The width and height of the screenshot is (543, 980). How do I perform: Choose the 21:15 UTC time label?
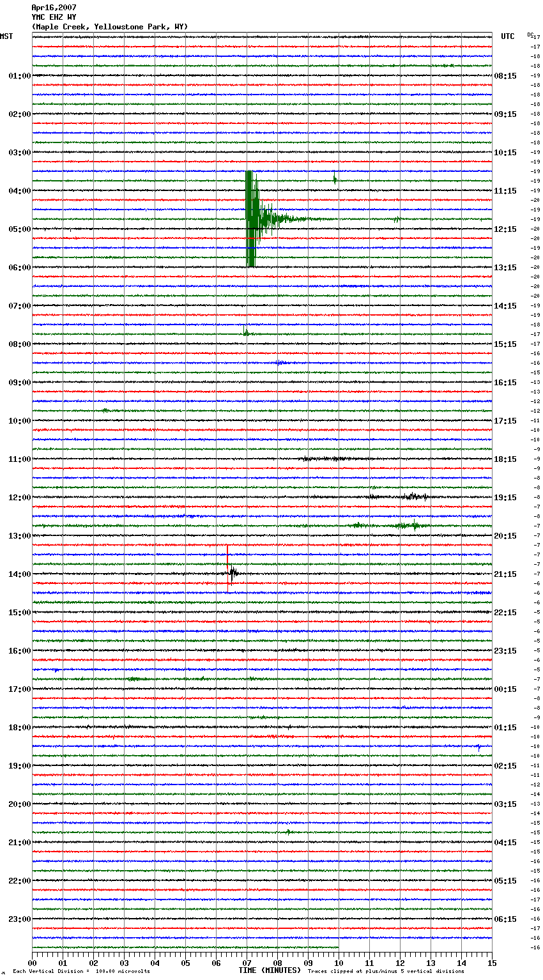click(505, 574)
